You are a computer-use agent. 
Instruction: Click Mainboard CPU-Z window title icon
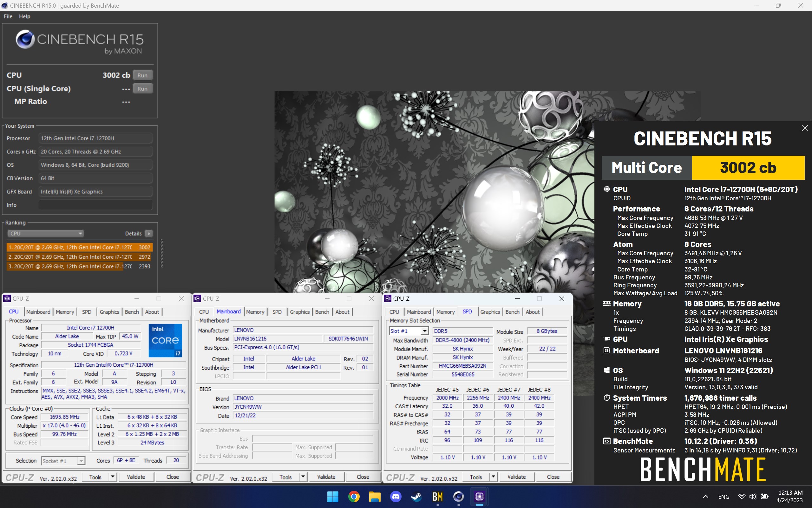[x=197, y=298]
